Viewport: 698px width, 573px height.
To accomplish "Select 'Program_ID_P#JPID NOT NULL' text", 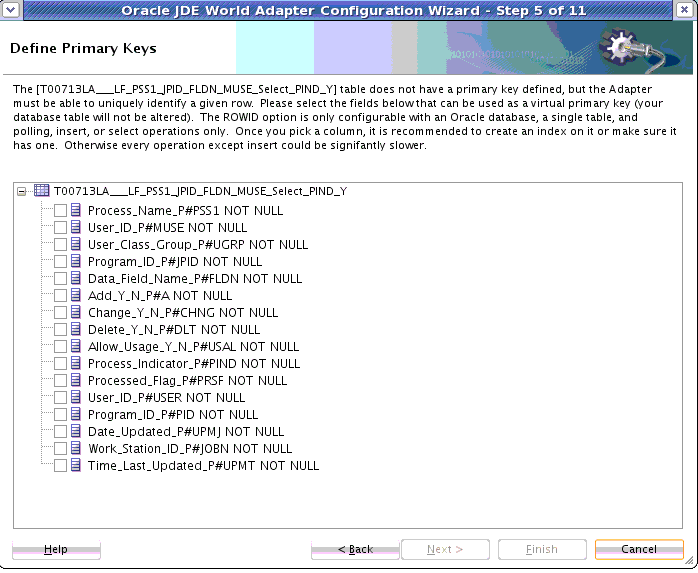I will tap(175, 261).
